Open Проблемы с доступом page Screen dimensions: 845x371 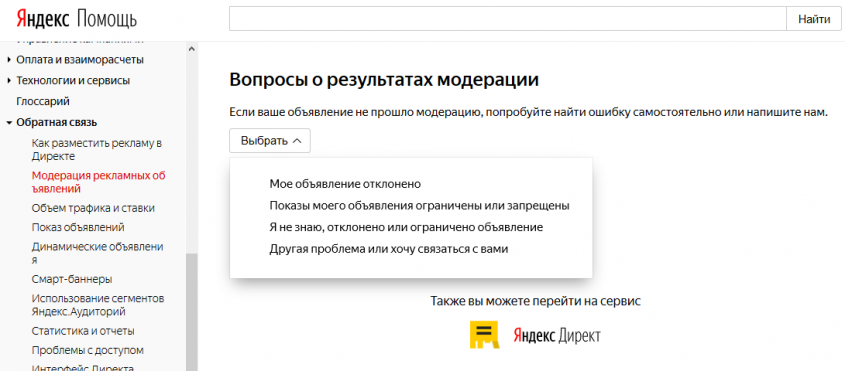pyautogui.click(x=88, y=351)
